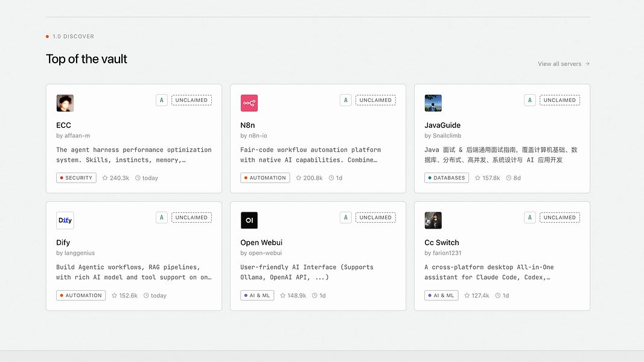Click the star icon next to 152.6k
Viewport: 644px width, 362px height.
pos(114,296)
